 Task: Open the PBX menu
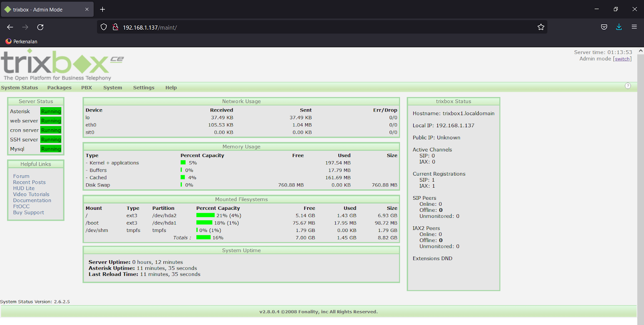87,87
